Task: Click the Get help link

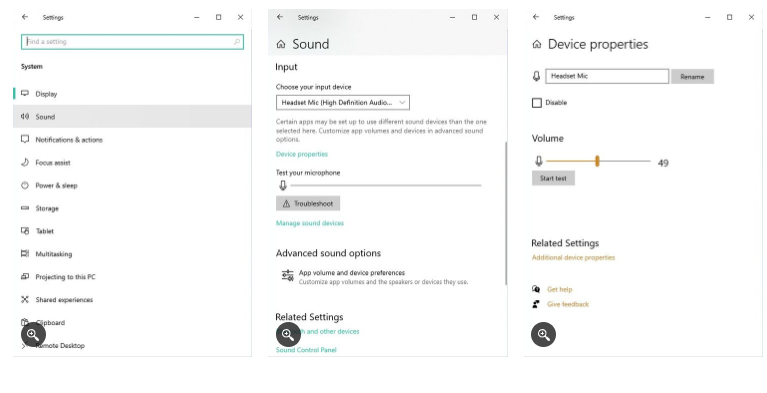Action: [x=559, y=289]
